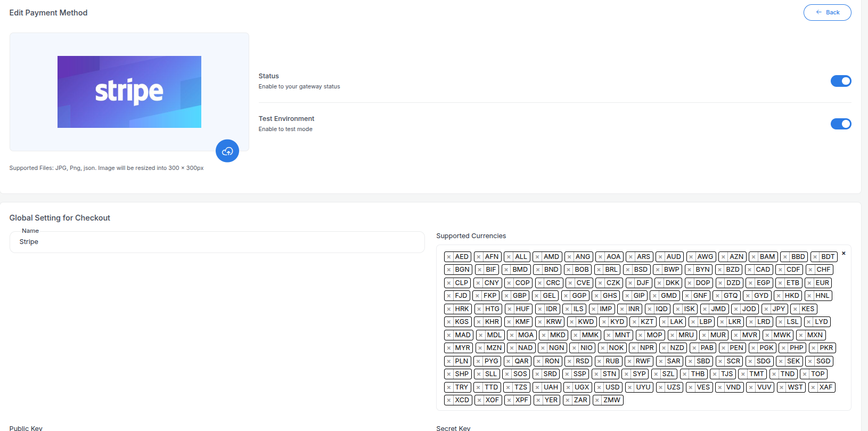Viewport: 868px width, 431px height.
Task: Click the Stripe logo image
Action: point(129,92)
